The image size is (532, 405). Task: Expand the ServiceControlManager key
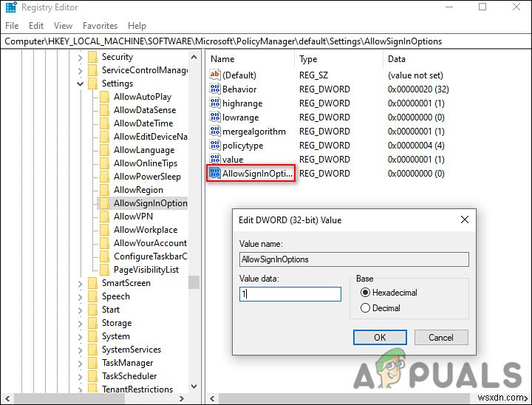pos(80,71)
